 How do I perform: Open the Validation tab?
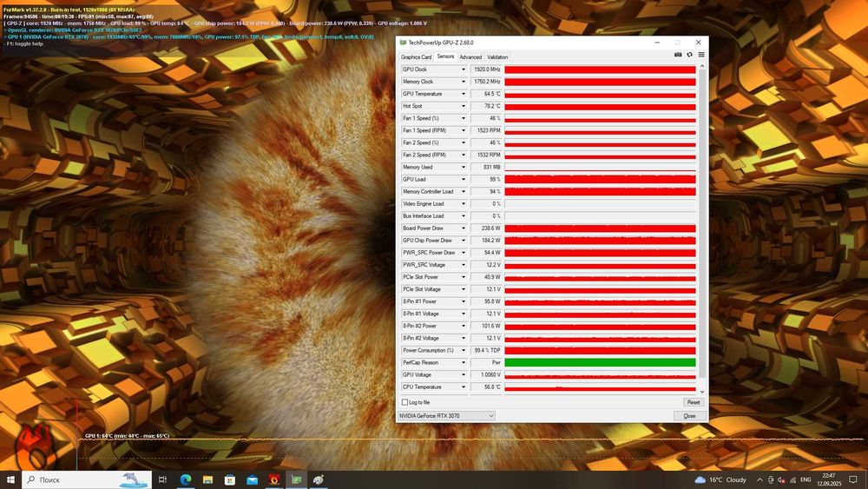coord(497,57)
